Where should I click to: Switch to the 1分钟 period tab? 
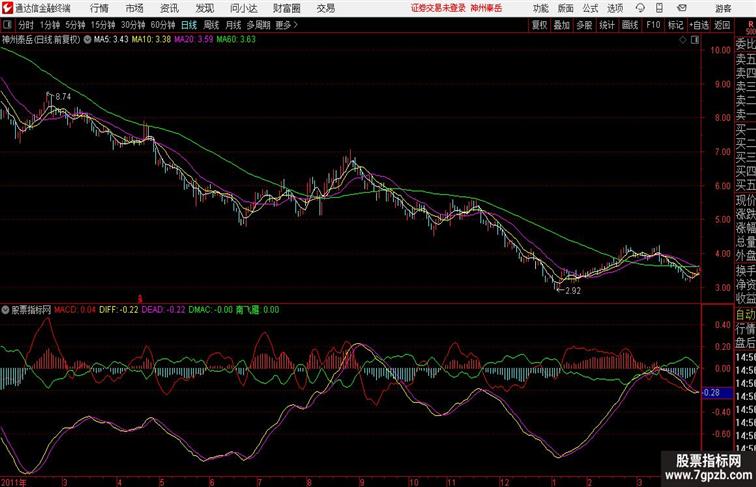pyautogui.click(x=50, y=25)
